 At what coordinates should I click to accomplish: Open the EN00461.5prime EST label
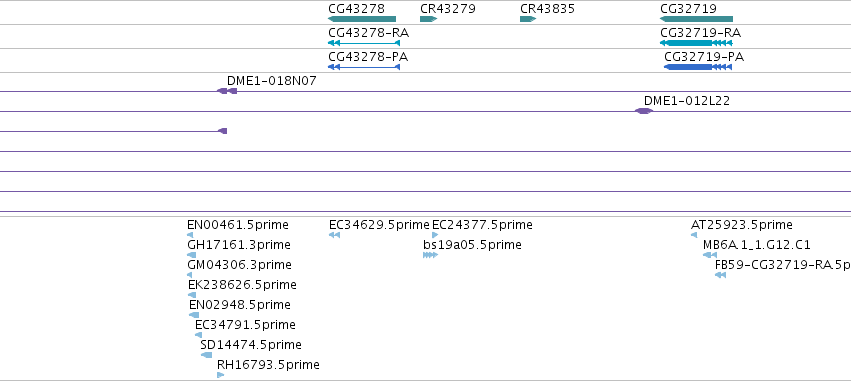tap(238, 225)
